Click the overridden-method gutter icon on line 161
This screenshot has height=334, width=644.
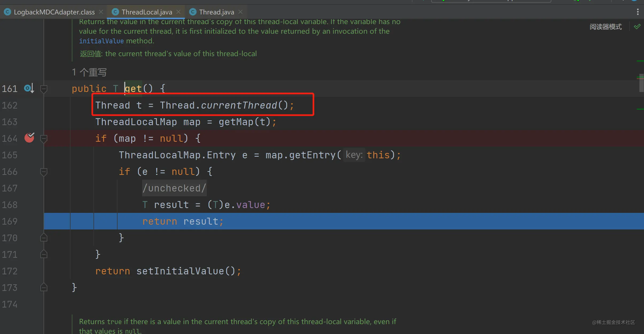(29, 88)
